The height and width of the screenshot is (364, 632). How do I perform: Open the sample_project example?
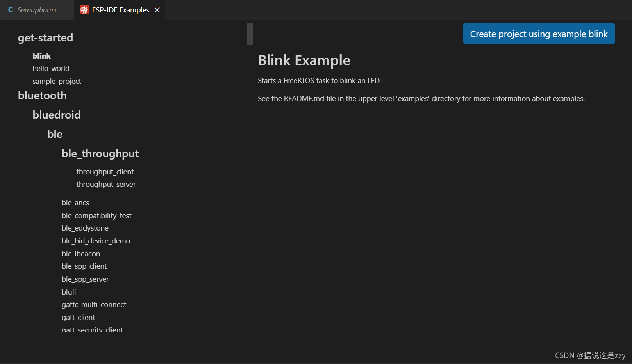click(57, 81)
